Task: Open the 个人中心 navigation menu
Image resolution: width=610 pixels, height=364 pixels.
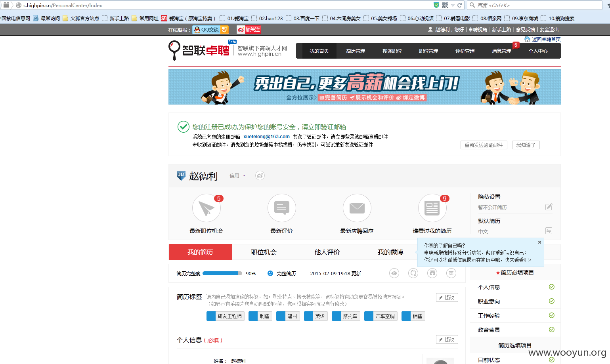Action: 538,51
